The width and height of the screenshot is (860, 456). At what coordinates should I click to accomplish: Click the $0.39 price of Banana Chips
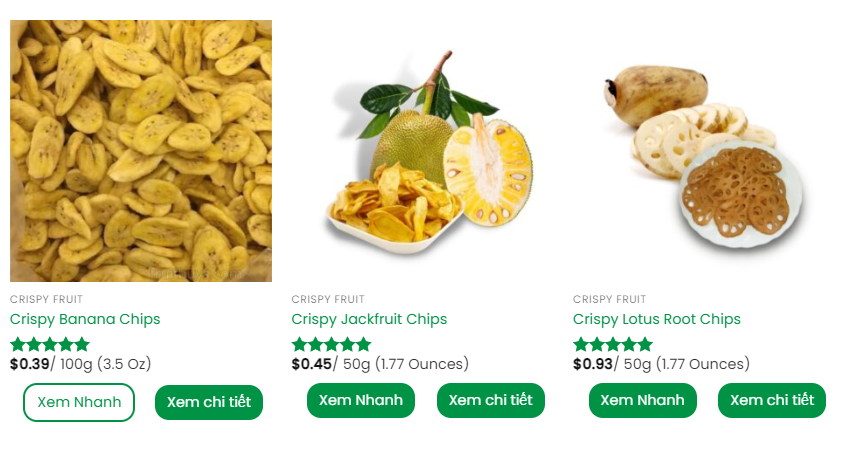30,364
